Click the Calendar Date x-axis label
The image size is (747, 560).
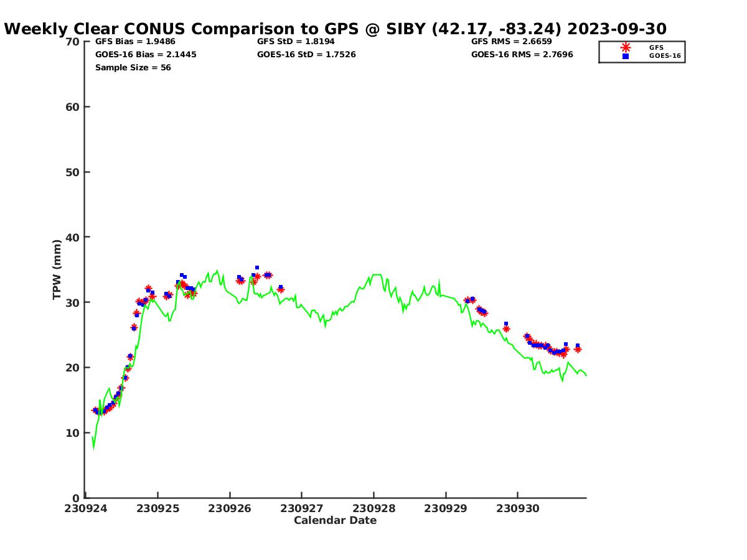coord(335,520)
